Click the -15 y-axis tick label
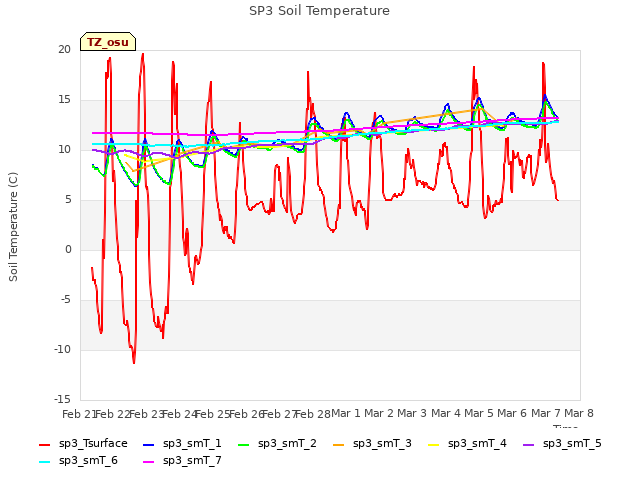Image resolution: width=640 pixels, height=480 pixels. (x=62, y=400)
